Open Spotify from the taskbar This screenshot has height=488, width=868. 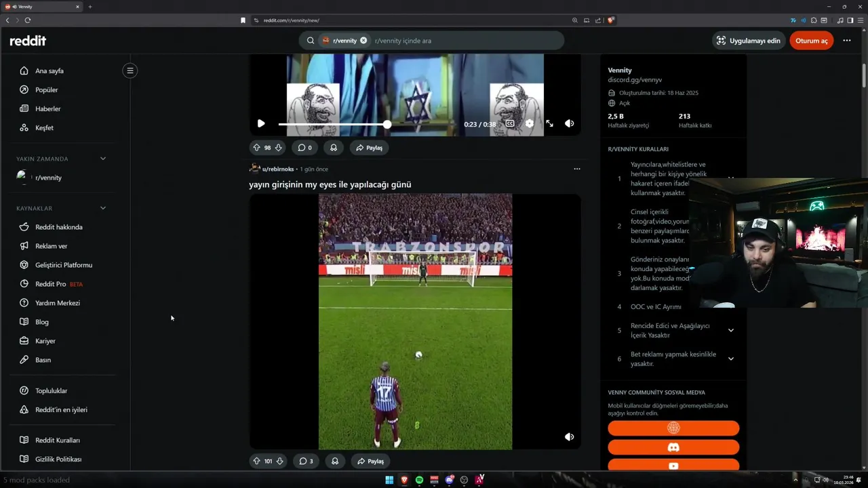[x=419, y=480]
